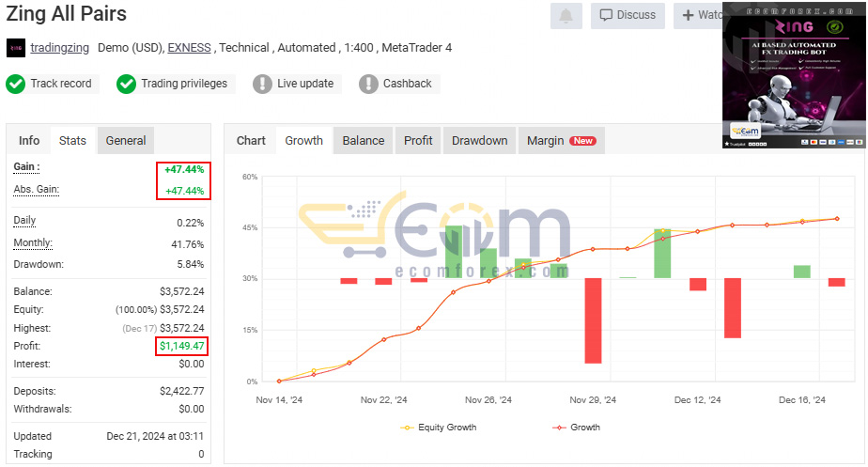Screen dimensions: 868x467
Task: Select the Track record label
Action: 61,84
